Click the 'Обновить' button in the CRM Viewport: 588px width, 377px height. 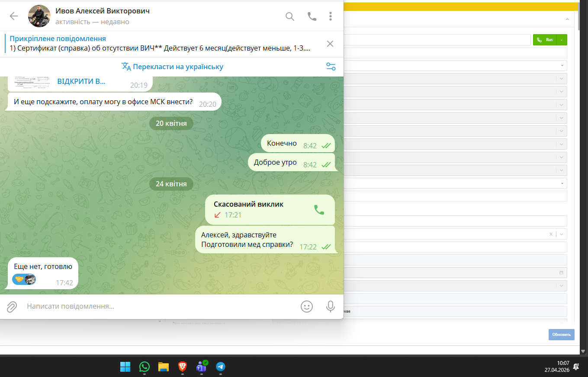[562, 335]
